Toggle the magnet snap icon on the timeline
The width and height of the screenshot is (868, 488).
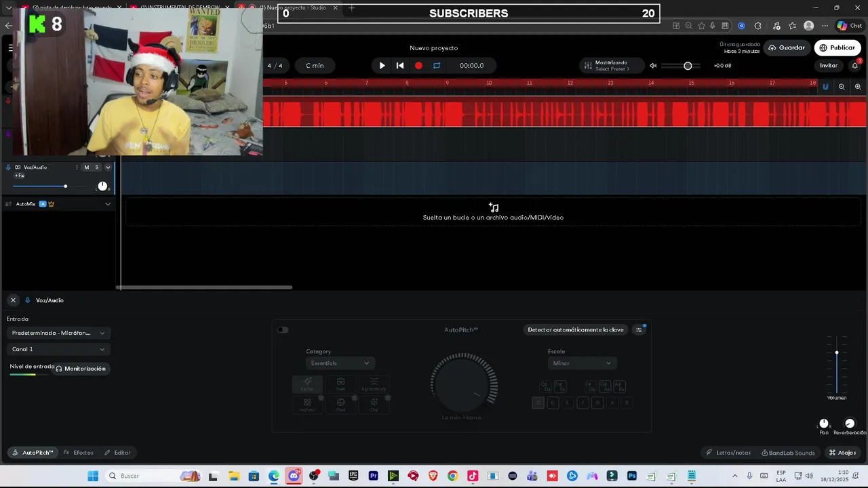(825, 87)
